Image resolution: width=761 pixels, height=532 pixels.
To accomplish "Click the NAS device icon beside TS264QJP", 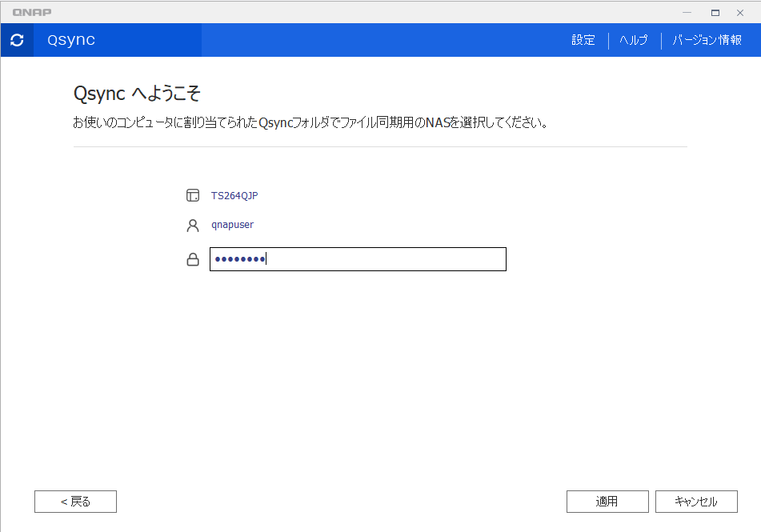I will pyautogui.click(x=192, y=195).
